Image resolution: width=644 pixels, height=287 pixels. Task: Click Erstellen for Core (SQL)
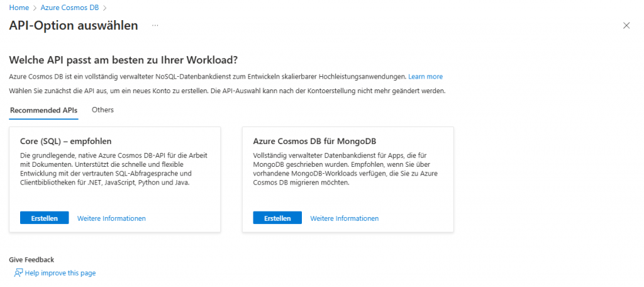[x=45, y=218]
